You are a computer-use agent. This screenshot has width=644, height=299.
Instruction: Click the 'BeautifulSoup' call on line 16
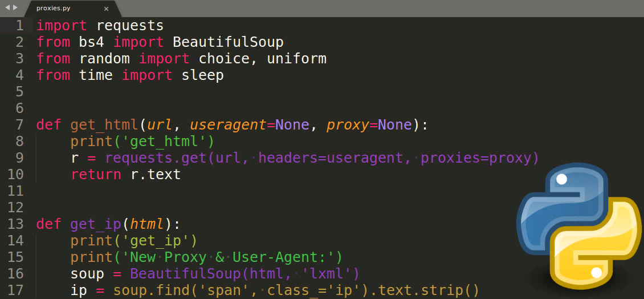(185, 273)
